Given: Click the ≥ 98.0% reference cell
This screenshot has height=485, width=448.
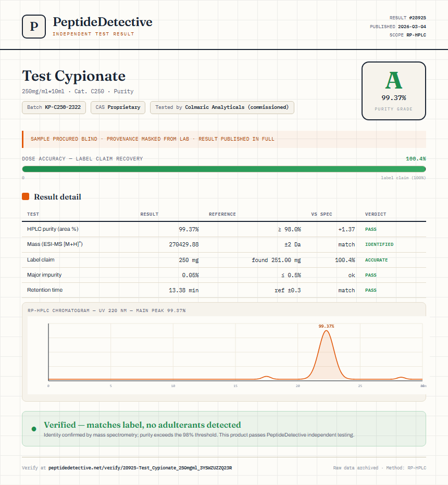Looking at the screenshot, I should point(289,229).
